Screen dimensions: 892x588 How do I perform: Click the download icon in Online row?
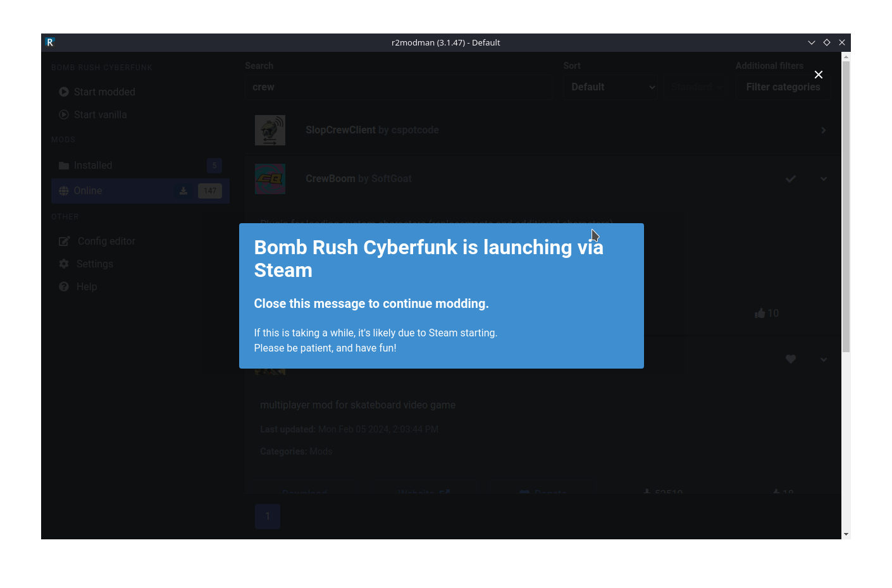183,191
